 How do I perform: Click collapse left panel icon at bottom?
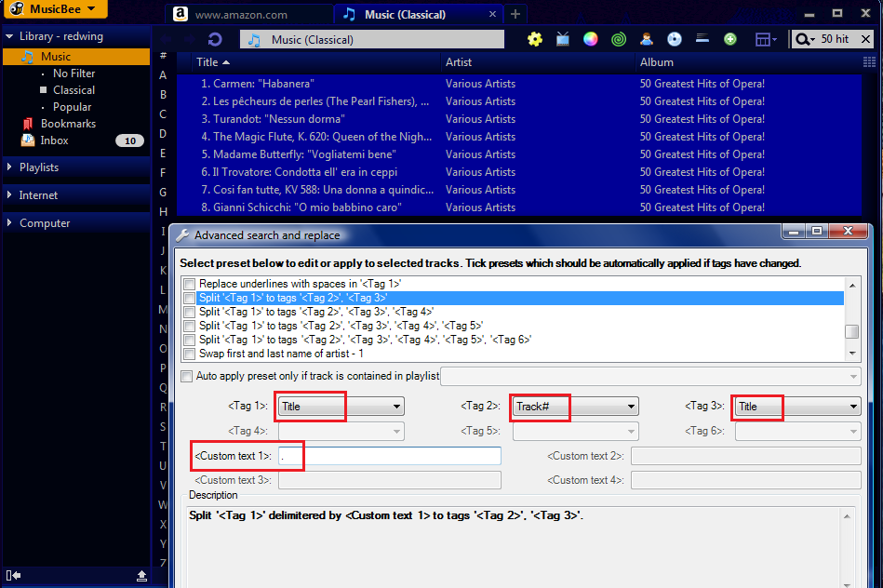click(14, 575)
